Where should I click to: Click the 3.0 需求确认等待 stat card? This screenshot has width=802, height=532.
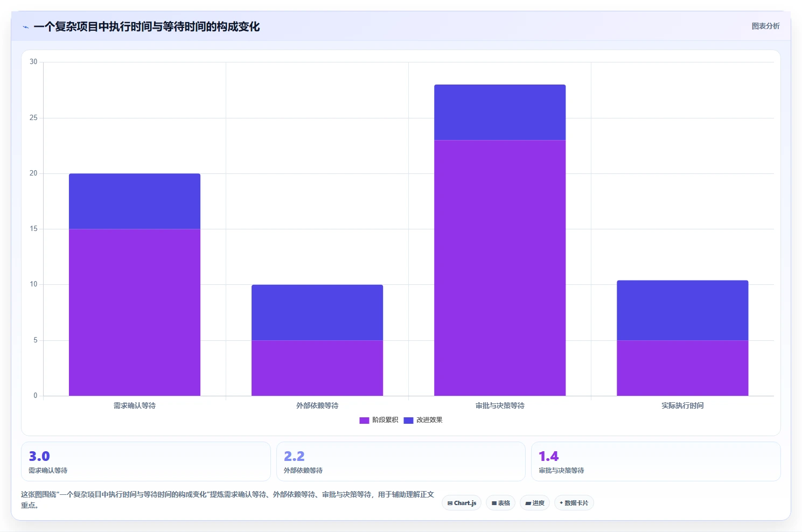click(145, 461)
